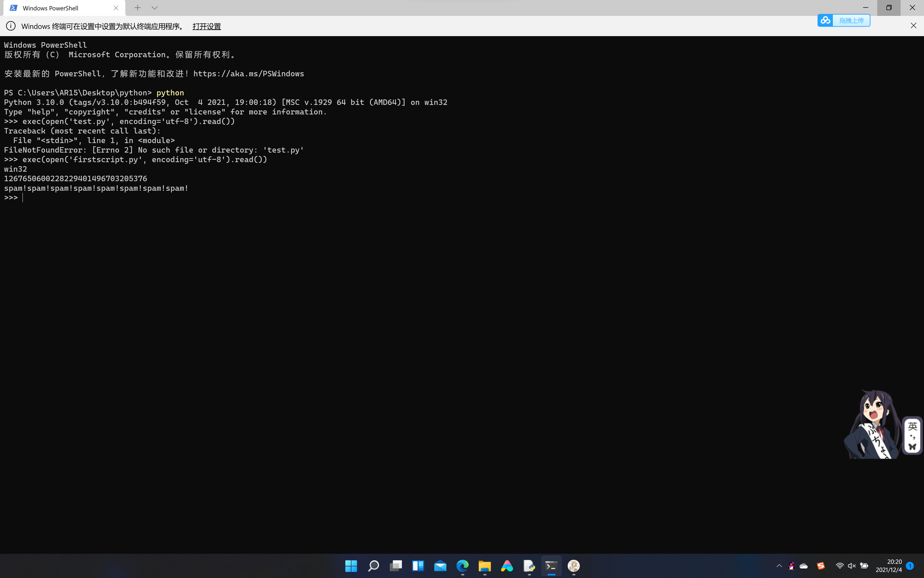
Task: Open File Explorer from the taskbar
Action: click(485, 566)
